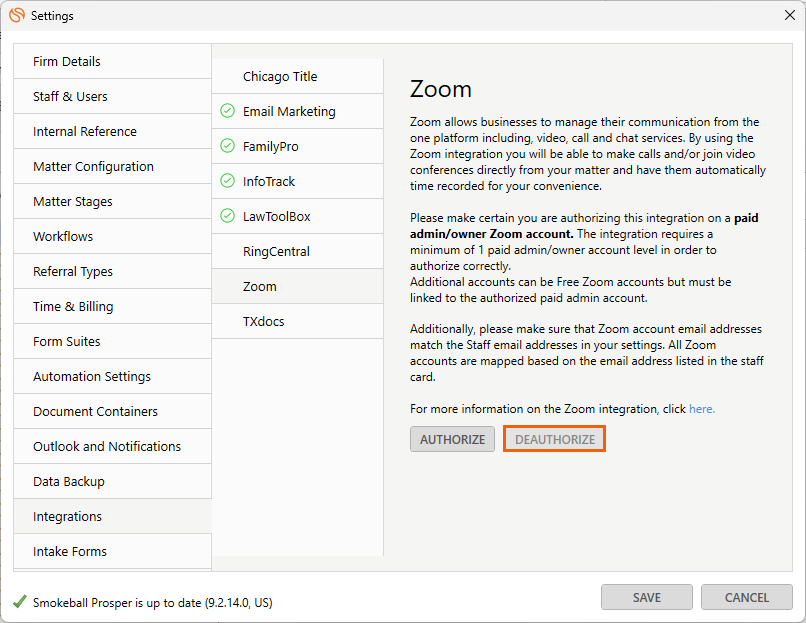Open InfoTrack integration
The image size is (806, 623).
[x=298, y=181]
